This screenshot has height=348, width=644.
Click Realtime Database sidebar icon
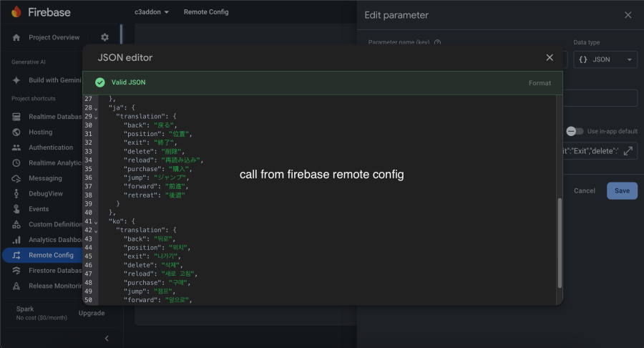click(16, 117)
